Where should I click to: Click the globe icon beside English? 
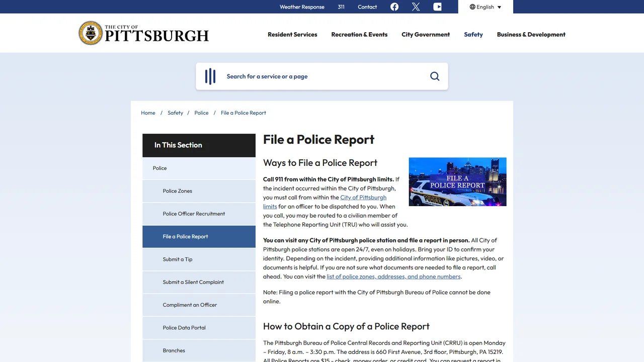tap(472, 7)
